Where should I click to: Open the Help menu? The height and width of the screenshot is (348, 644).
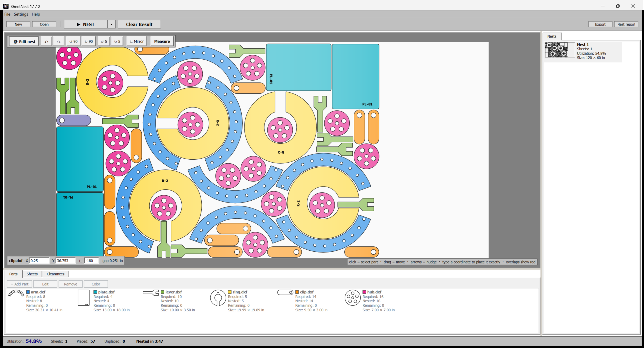click(36, 14)
